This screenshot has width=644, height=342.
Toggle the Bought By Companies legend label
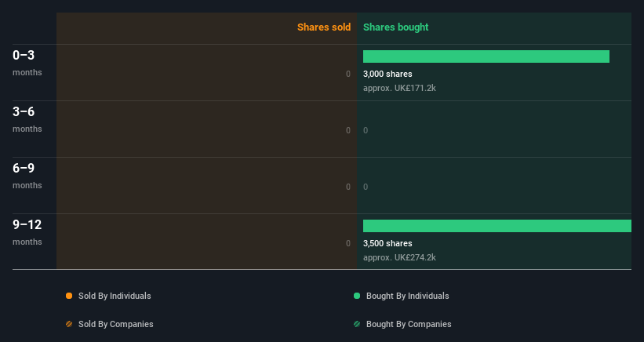click(409, 324)
